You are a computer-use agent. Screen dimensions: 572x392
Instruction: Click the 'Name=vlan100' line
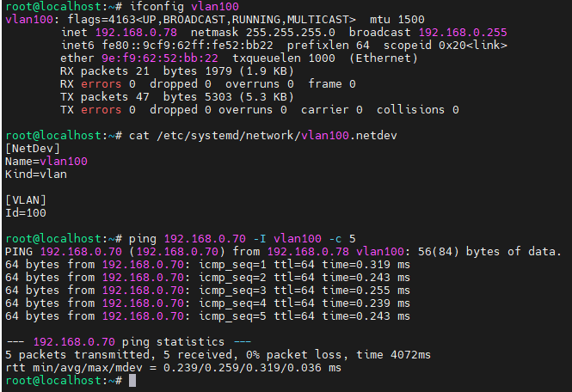(x=46, y=162)
